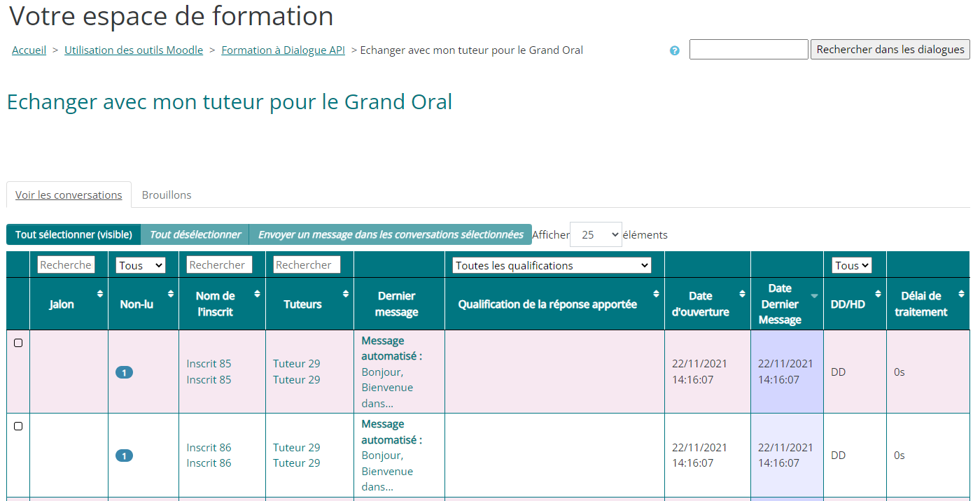
Task: Open last automated message of Inscrit 85
Action: [392, 372]
